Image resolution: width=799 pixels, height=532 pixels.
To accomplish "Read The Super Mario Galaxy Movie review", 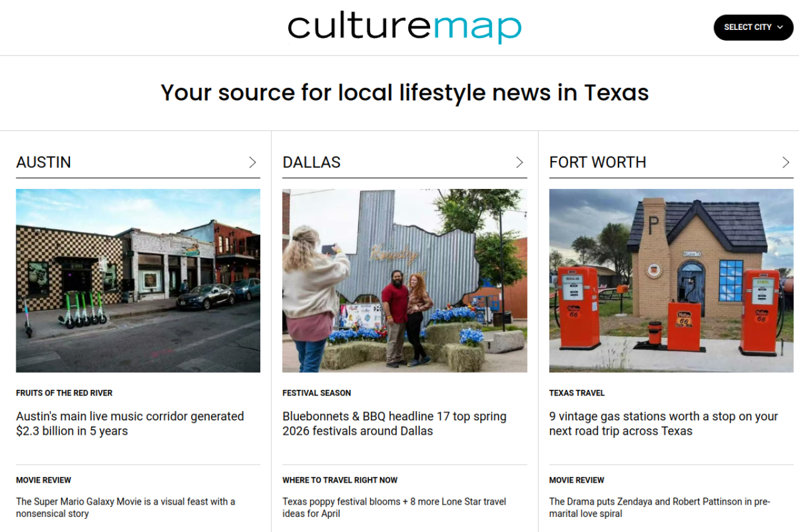I will [x=125, y=508].
